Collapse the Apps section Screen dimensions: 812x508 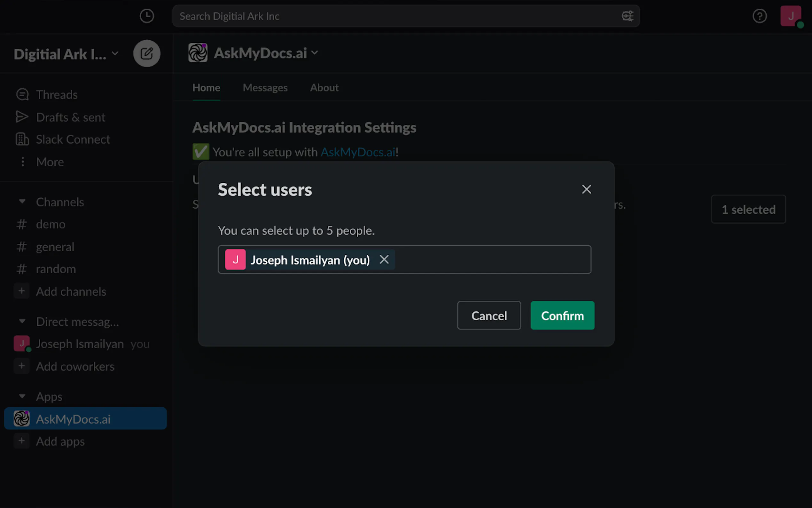pyautogui.click(x=22, y=396)
